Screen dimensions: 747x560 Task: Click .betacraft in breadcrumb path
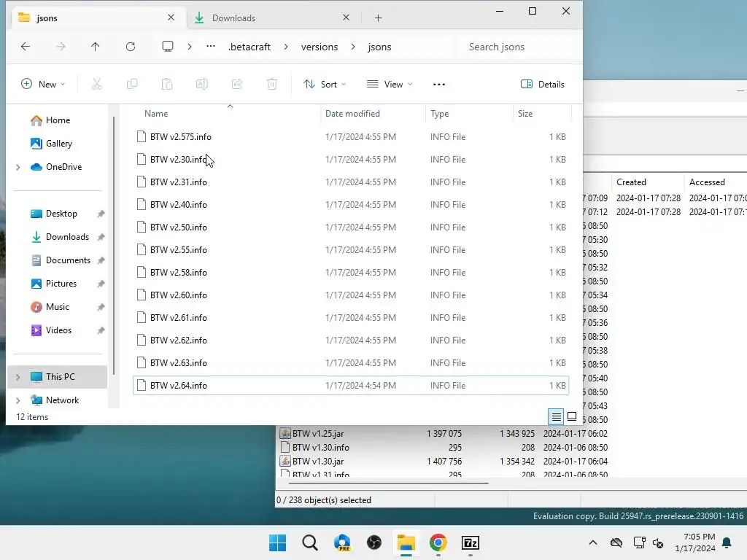(249, 47)
